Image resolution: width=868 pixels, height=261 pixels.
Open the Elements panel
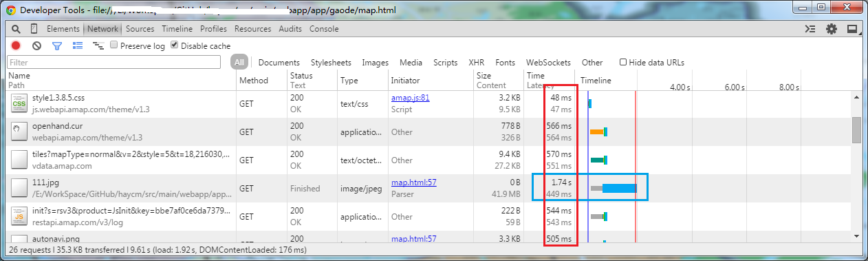pyautogui.click(x=63, y=29)
